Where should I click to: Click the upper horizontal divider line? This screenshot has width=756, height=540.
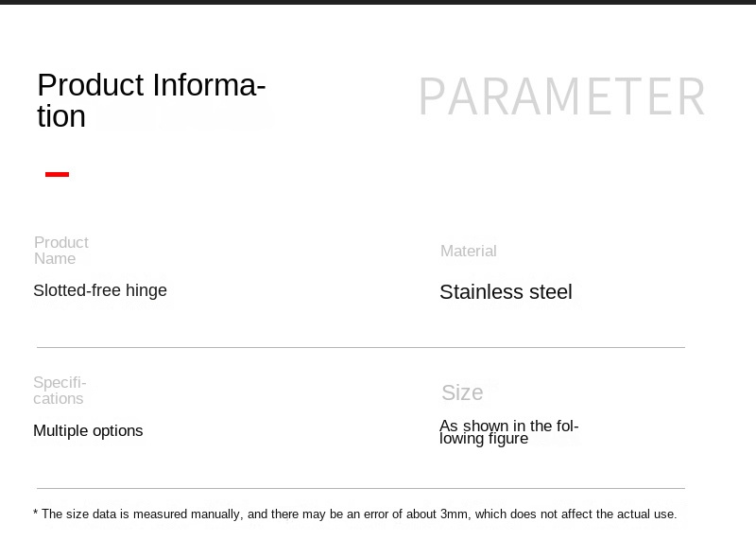[x=360, y=347]
